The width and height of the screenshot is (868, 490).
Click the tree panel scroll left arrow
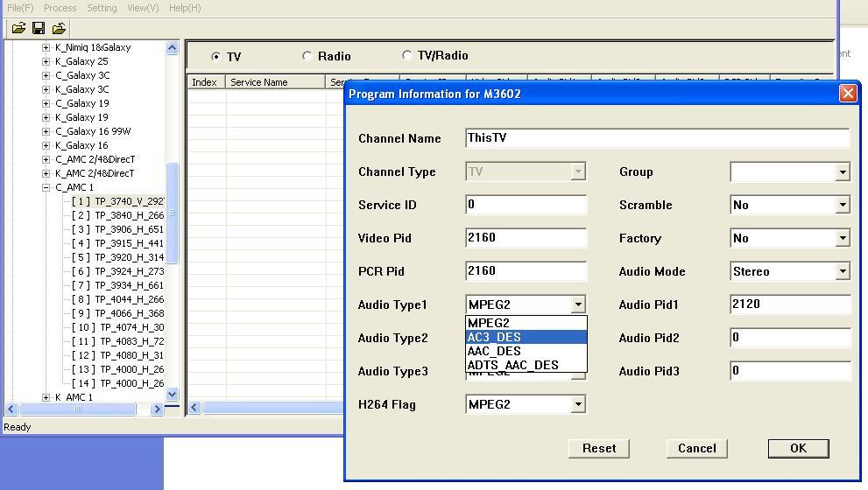click(x=11, y=409)
